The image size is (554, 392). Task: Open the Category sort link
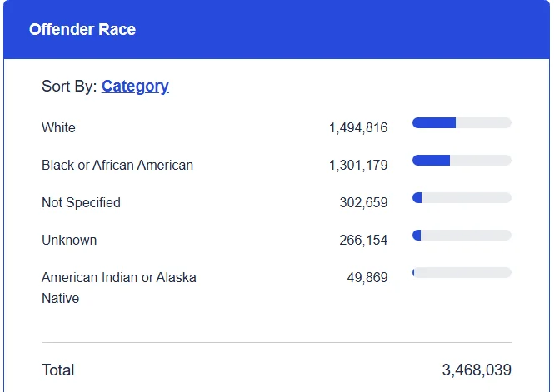click(x=135, y=86)
